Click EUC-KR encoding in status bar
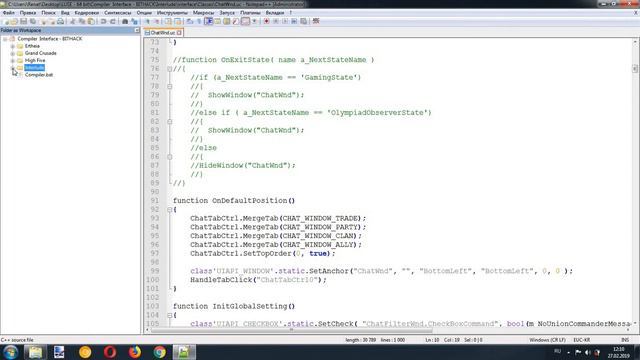The height and width of the screenshot is (360, 640). (x=582, y=340)
